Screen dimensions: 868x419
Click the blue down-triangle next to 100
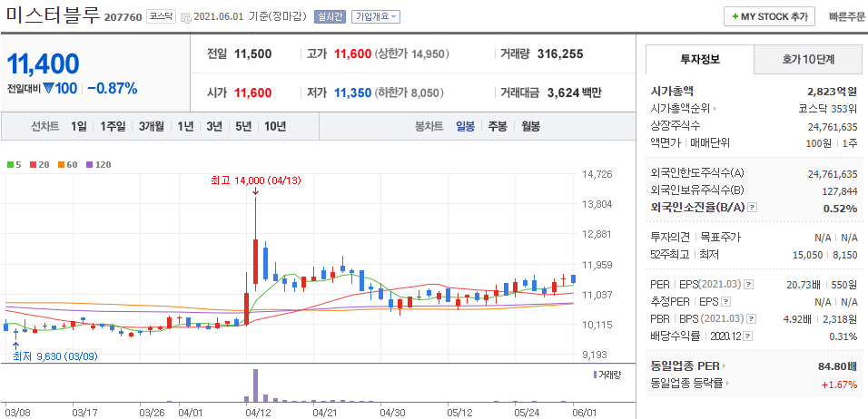point(48,89)
